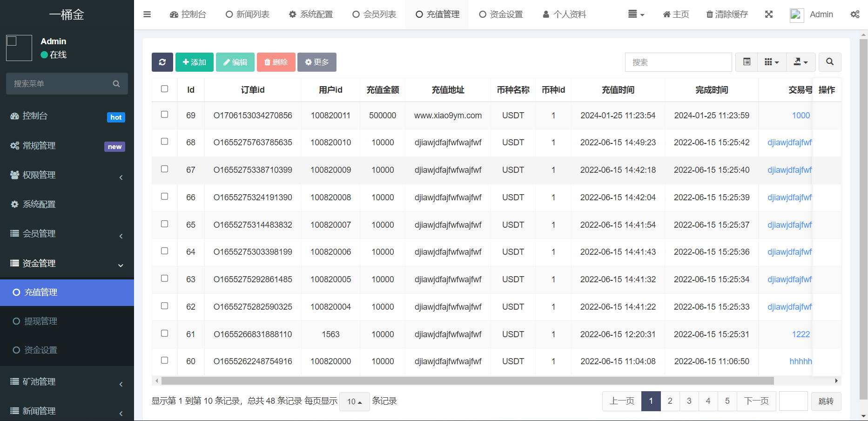The image size is (868, 421).
Task: Click the page vertical scrollbar
Action: click(x=864, y=219)
